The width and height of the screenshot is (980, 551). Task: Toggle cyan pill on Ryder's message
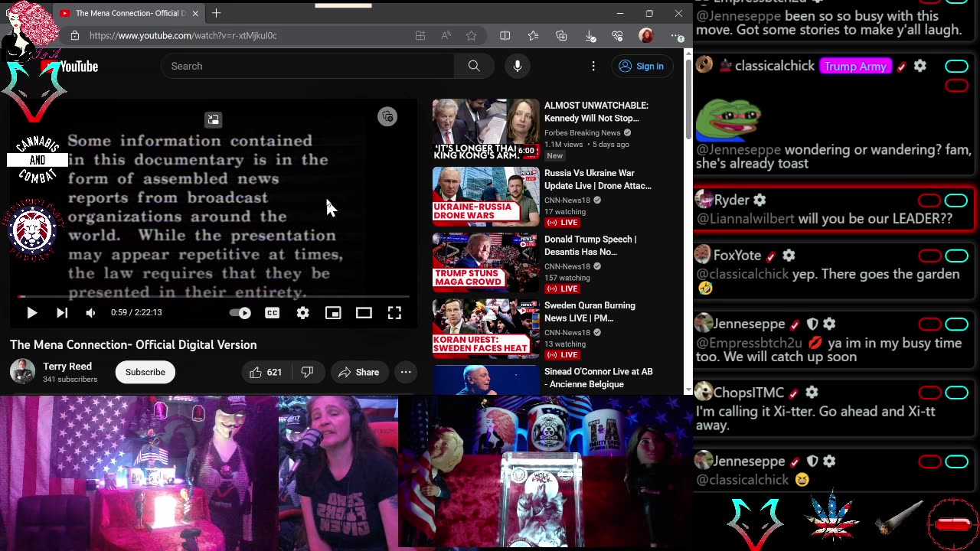(956, 201)
